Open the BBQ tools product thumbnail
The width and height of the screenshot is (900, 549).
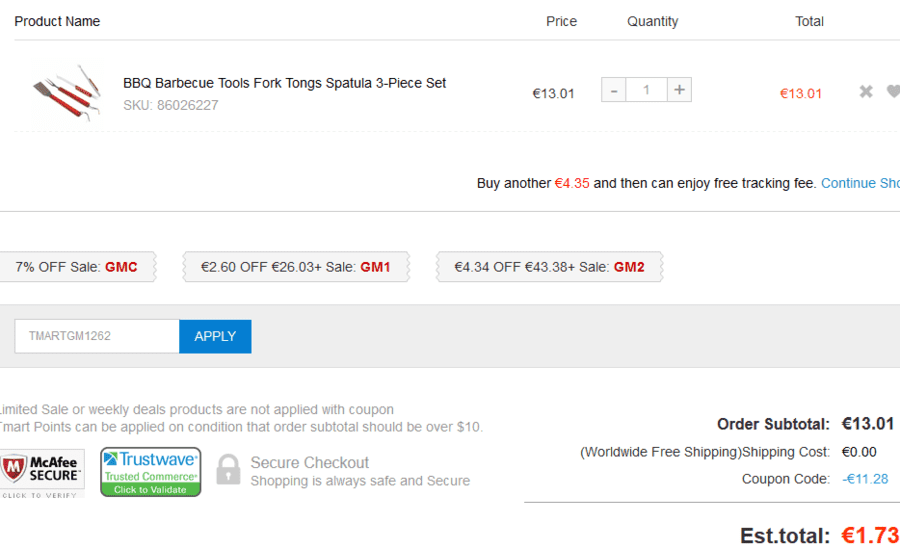click(x=68, y=92)
